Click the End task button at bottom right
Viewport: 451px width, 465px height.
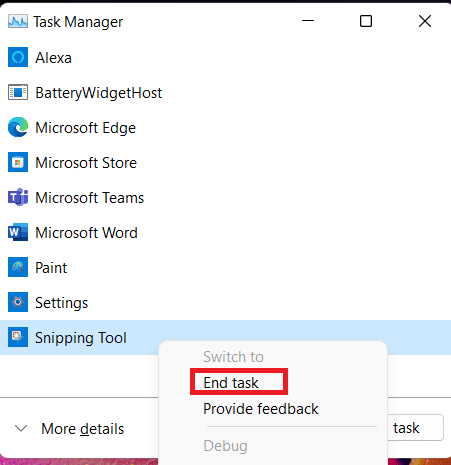coord(415,428)
